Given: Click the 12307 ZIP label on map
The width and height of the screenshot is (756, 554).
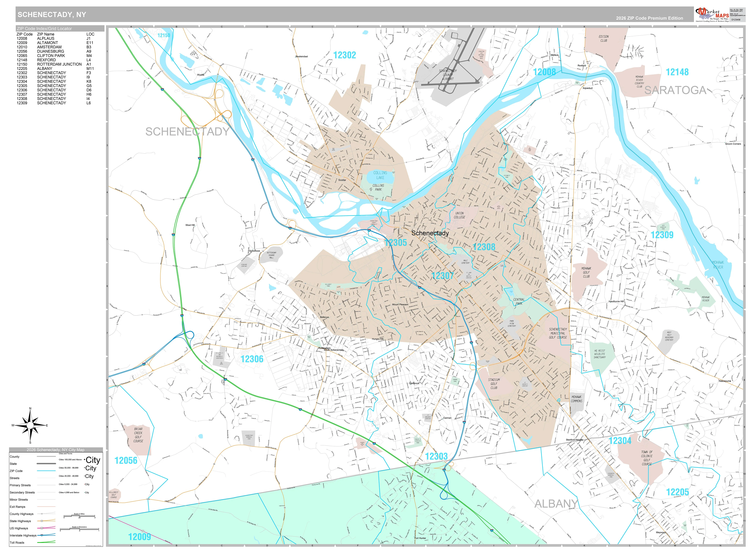Looking at the screenshot, I should (442, 276).
